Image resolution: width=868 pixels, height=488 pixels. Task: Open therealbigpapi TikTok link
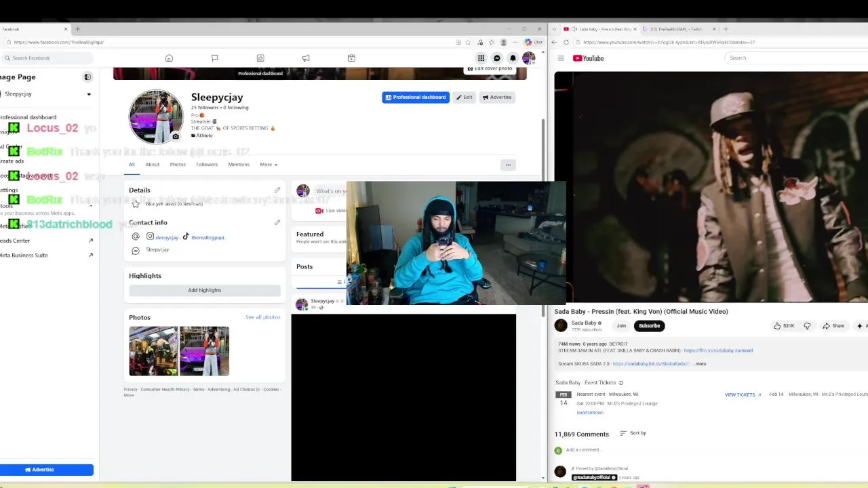(208, 238)
